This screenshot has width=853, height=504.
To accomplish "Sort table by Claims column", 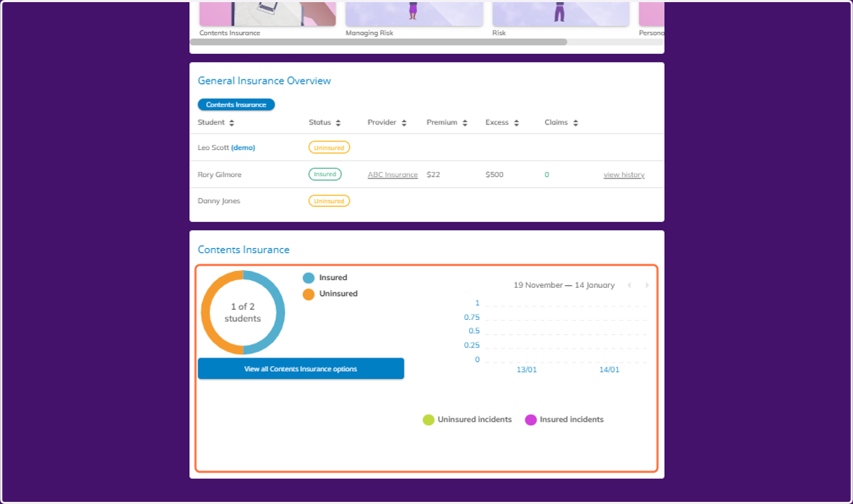I will (x=575, y=123).
